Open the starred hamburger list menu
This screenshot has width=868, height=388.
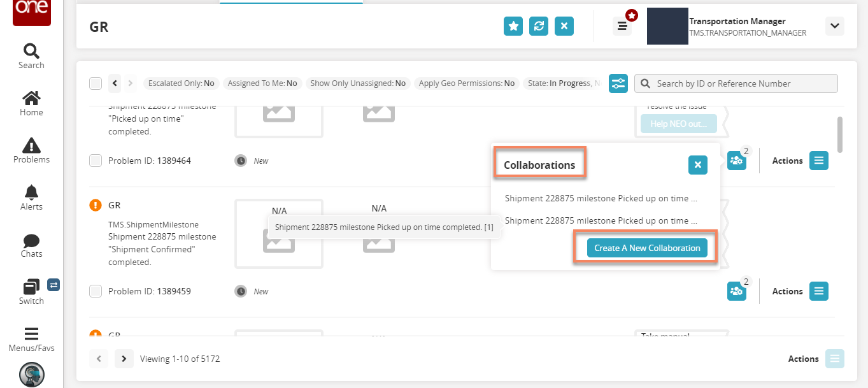[x=622, y=26]
